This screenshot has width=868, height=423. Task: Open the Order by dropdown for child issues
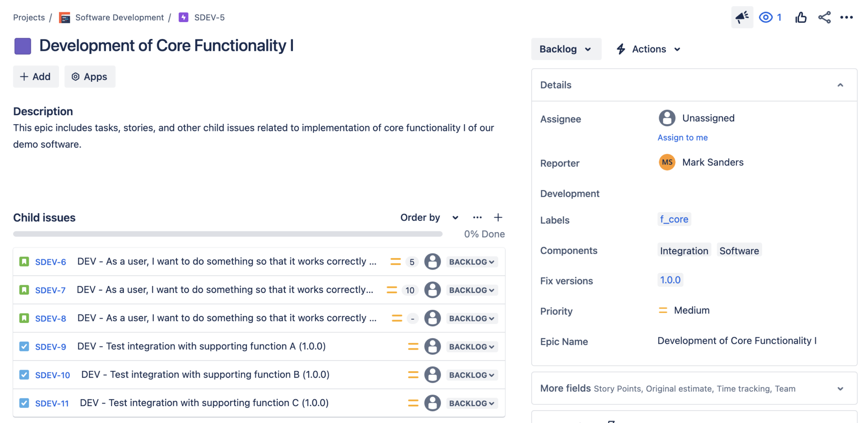(x=429, y=217)
